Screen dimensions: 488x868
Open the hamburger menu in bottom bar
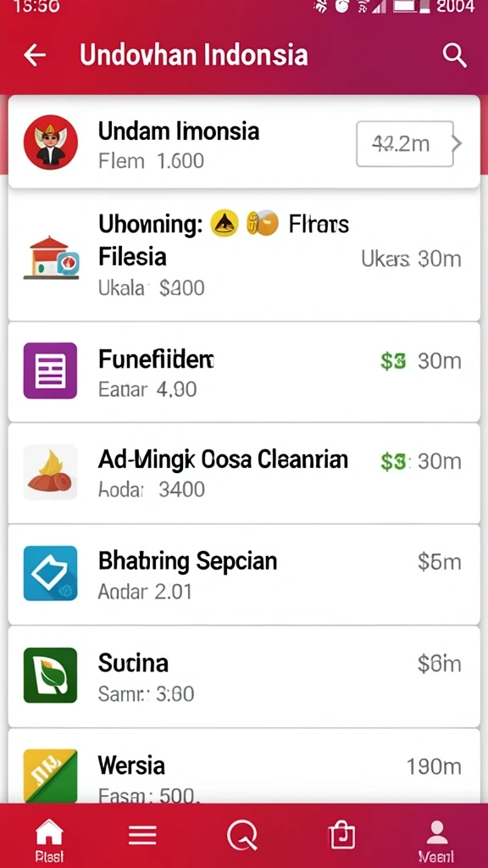tap(142, 835)
